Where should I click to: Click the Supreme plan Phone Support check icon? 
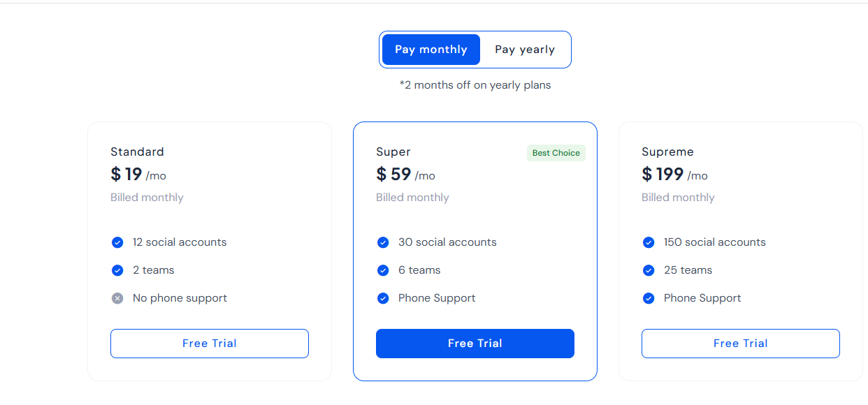pyautogui.click(x=649, y=298)
